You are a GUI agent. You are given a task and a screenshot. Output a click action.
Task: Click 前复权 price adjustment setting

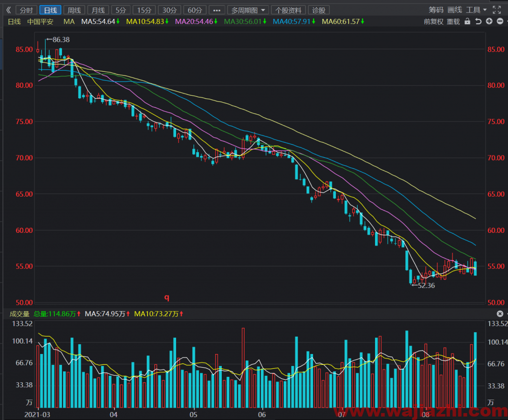point(434,21)
